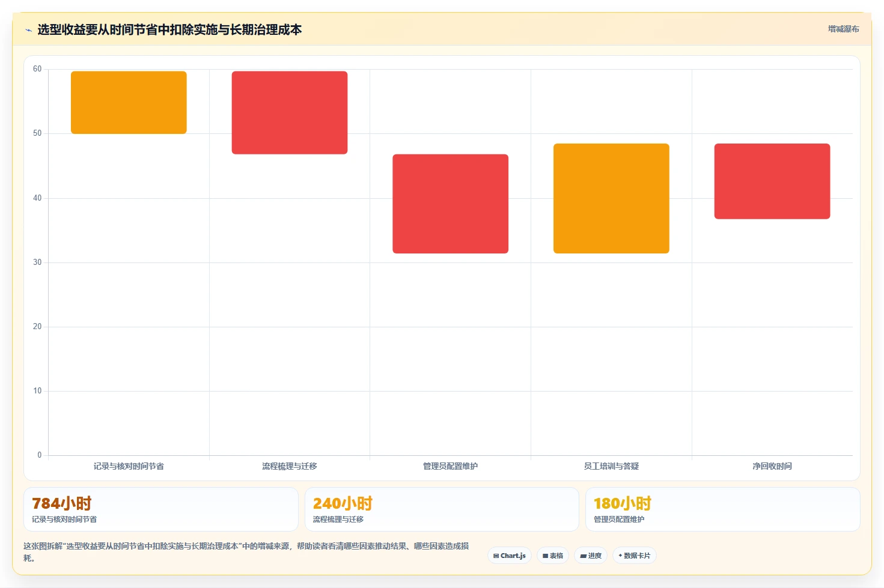
Task: Click x-axis label 净回收时间
Action: pos(772,466)
